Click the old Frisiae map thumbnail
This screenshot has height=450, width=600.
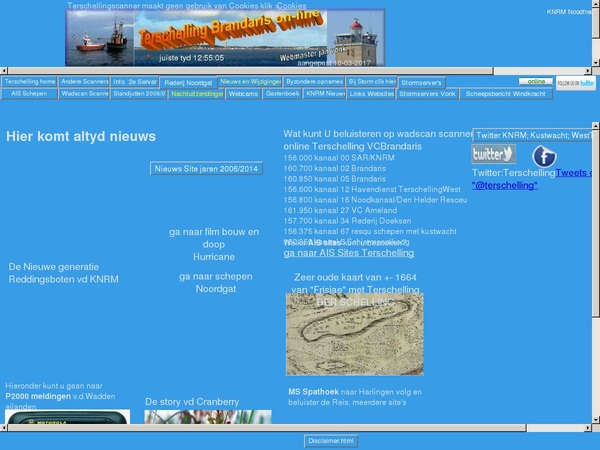355,334
